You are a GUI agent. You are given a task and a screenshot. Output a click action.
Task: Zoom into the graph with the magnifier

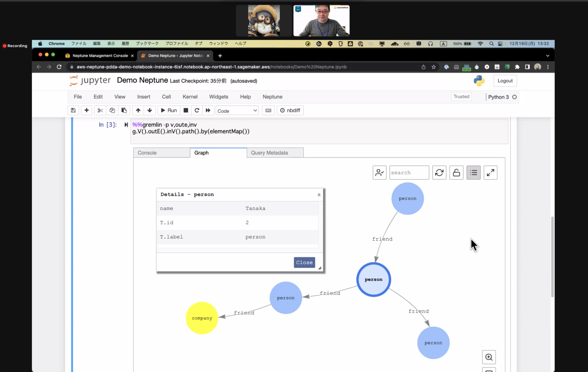pyautogui.click(x=489, y=357)
